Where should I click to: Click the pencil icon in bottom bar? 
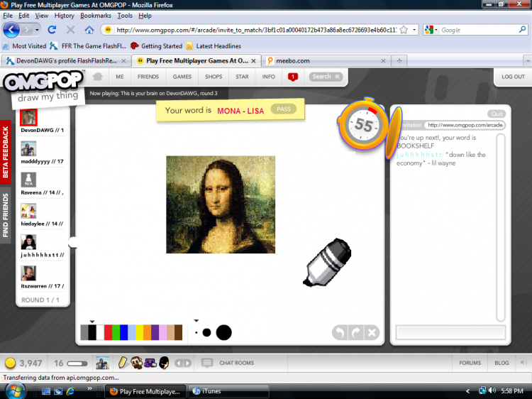[123, 362]
